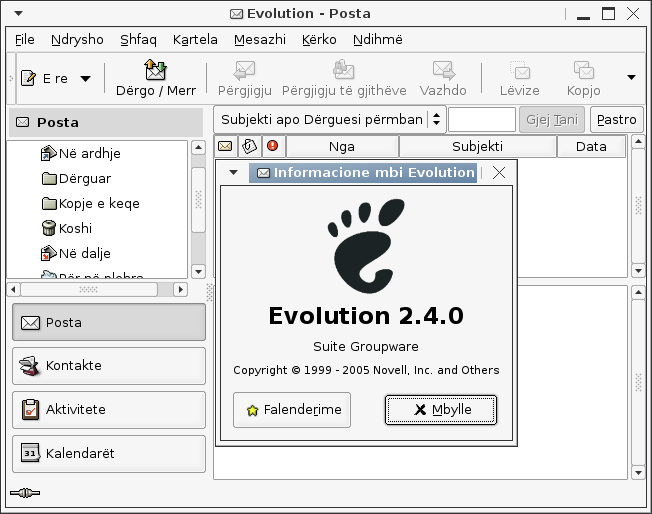Click the E re new message icon

click(x=28, y=78)
